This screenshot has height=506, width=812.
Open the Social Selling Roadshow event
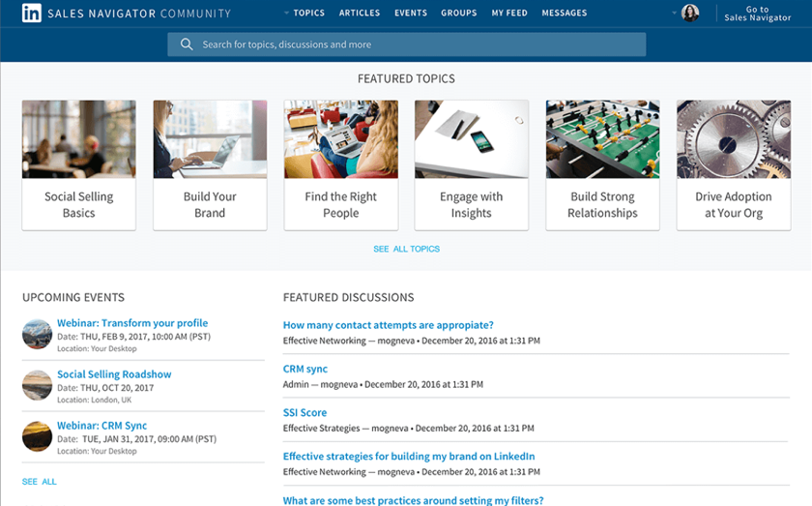point(114,374)
